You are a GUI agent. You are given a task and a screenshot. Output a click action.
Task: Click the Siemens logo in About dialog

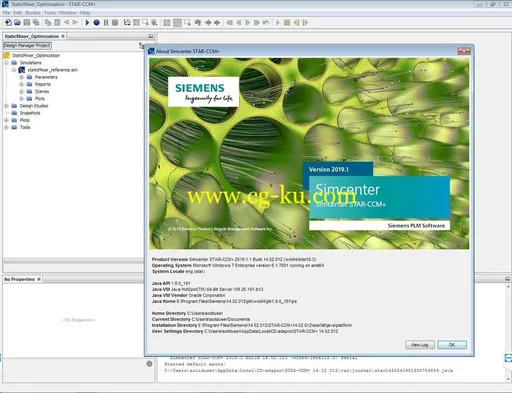[x=203, y=92]
